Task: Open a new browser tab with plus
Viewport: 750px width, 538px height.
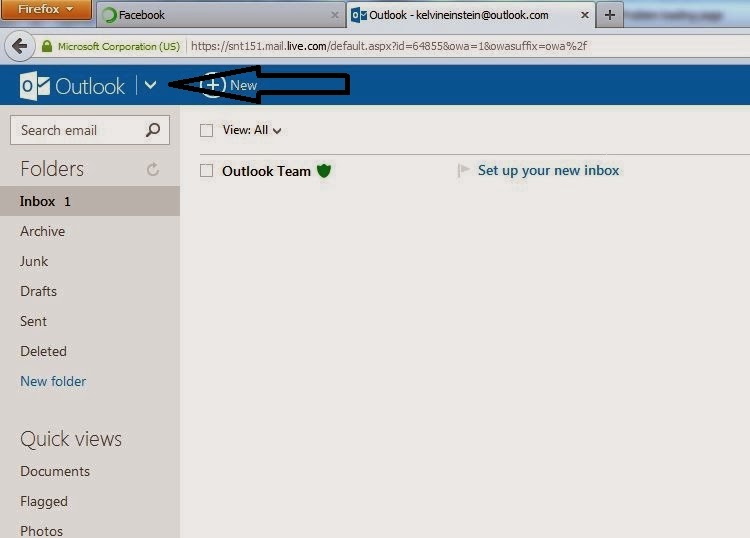Action: [610, 15]
